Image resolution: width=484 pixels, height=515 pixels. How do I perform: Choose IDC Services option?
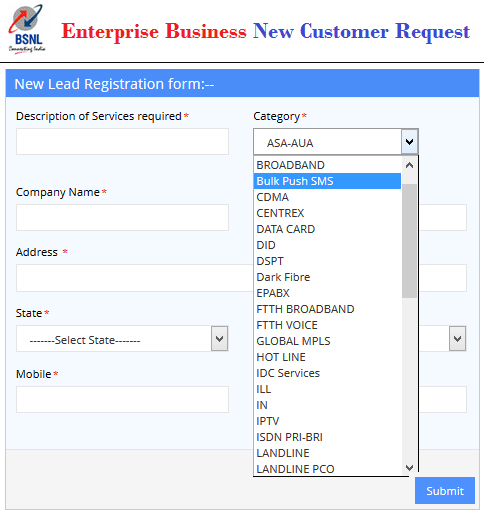point(327,373)
